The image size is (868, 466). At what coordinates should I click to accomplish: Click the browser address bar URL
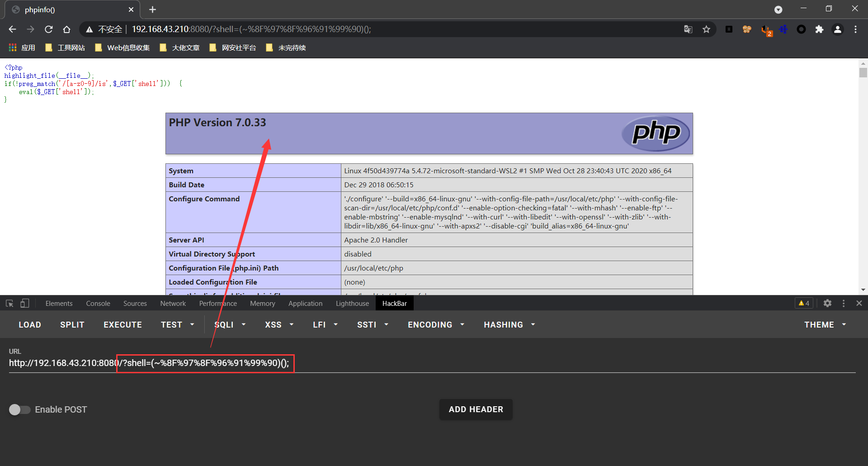point(251,29)
